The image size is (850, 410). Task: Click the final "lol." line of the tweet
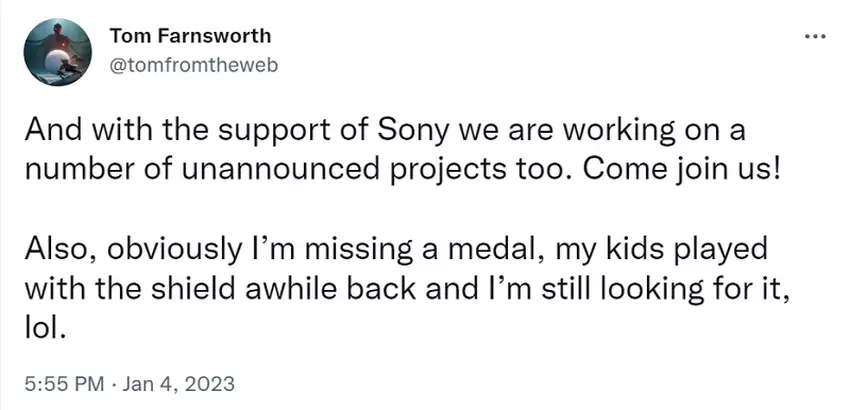point(44,325)
